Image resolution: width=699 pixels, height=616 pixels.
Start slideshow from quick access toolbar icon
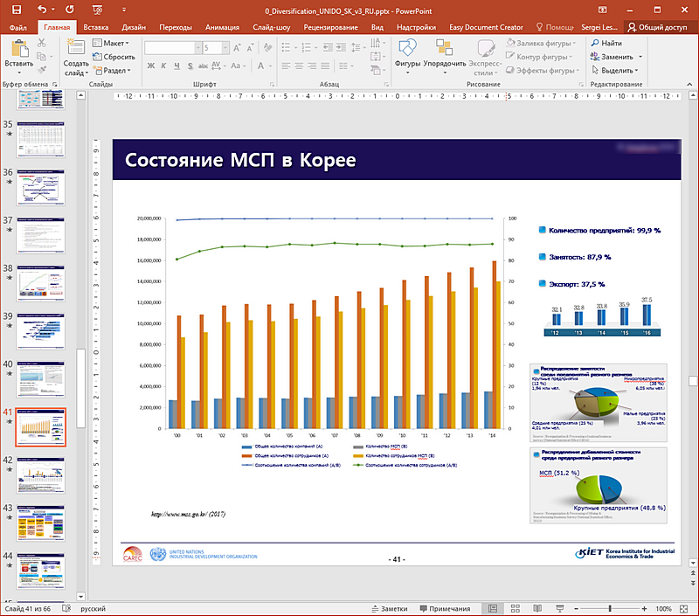pyautogui.click(x=97, y=10)
